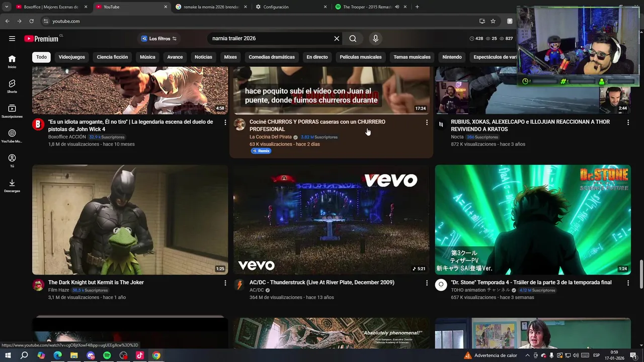Select the Comedias dramáticas filter chip
Image resolution: width=644 pixels, height=362 pixels.
click(x=272, y=57)
